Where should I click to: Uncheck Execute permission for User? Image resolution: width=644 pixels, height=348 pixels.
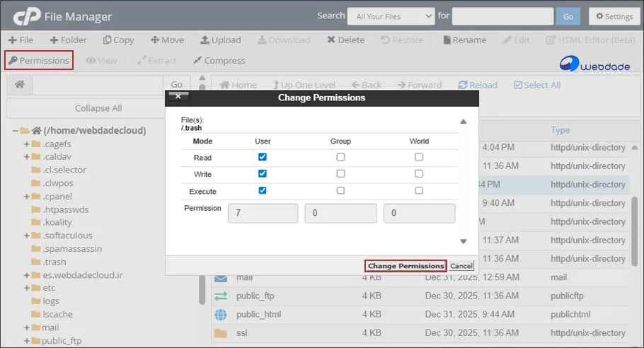[x=263, y=190]
